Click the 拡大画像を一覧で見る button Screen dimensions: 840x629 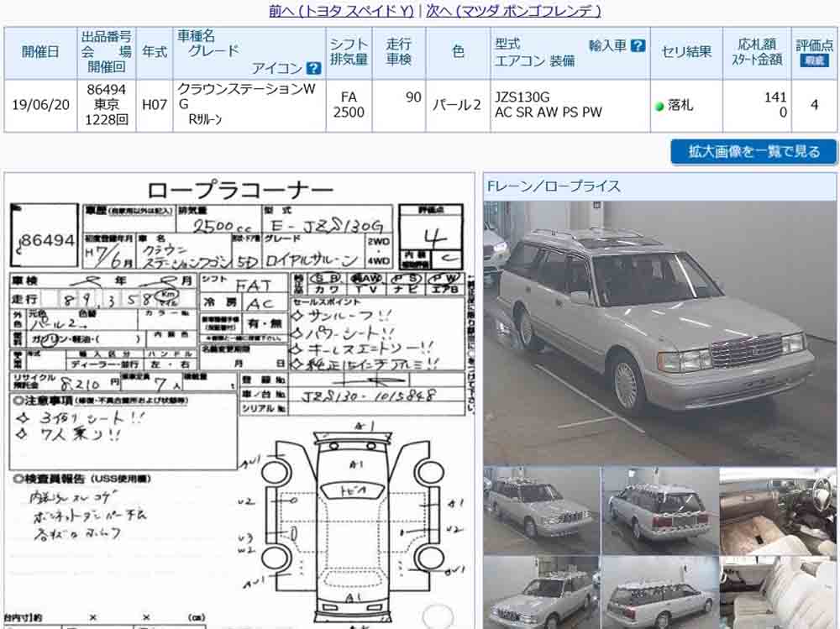pyautogui.click(x=753, y=152)
